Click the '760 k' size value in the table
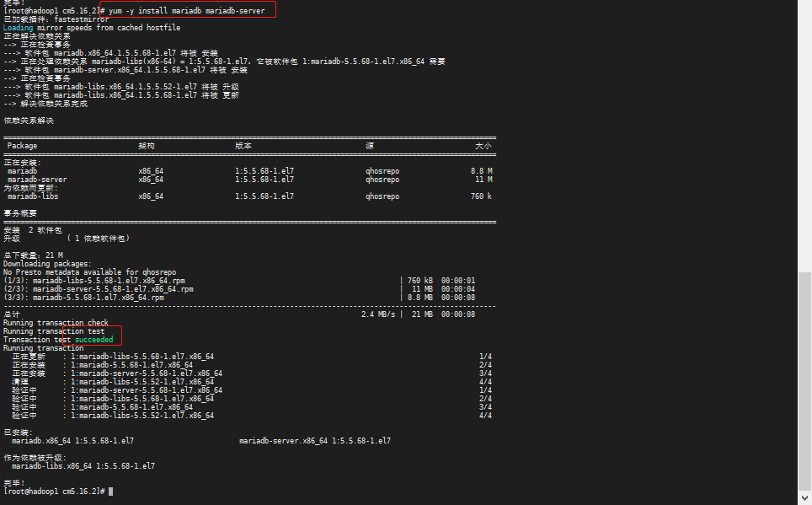The width and height of the screenshot is (812, 505). 482,196
